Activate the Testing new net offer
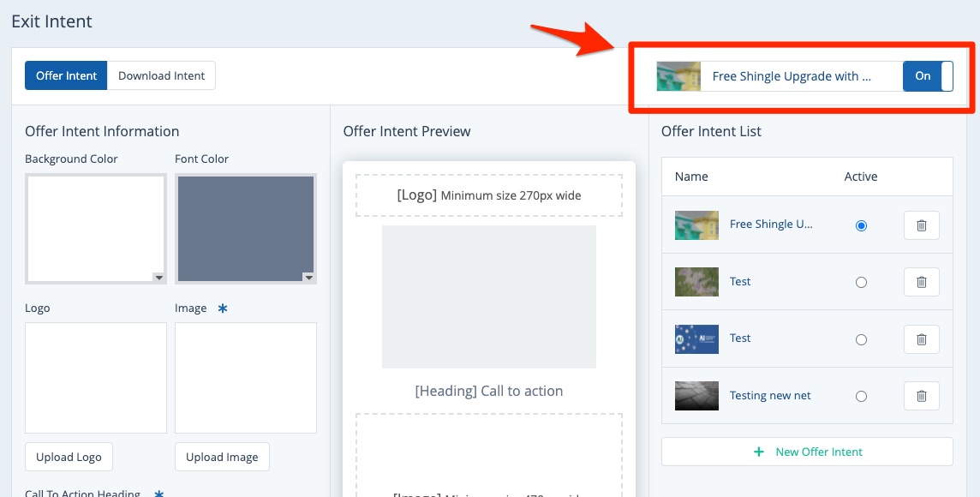This screenshot has height=497, width=980. pos(861,396)
